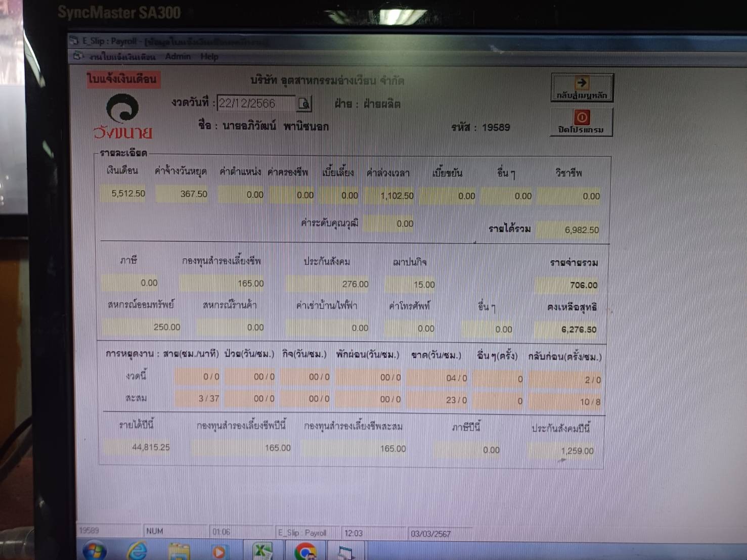Click the red close program button

[x=582, y=122]
